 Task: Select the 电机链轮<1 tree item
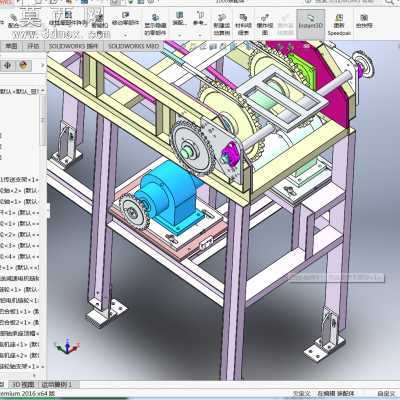pos(19,300)
